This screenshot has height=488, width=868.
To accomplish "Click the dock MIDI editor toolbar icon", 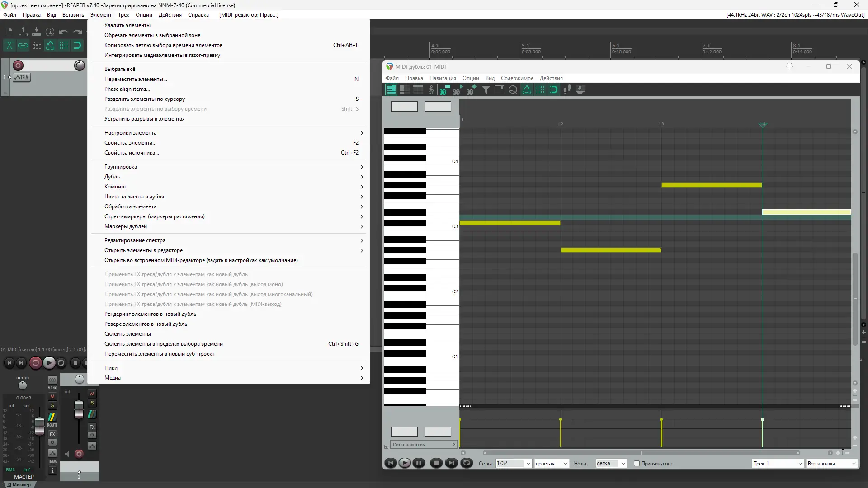I will coord(580,90).
